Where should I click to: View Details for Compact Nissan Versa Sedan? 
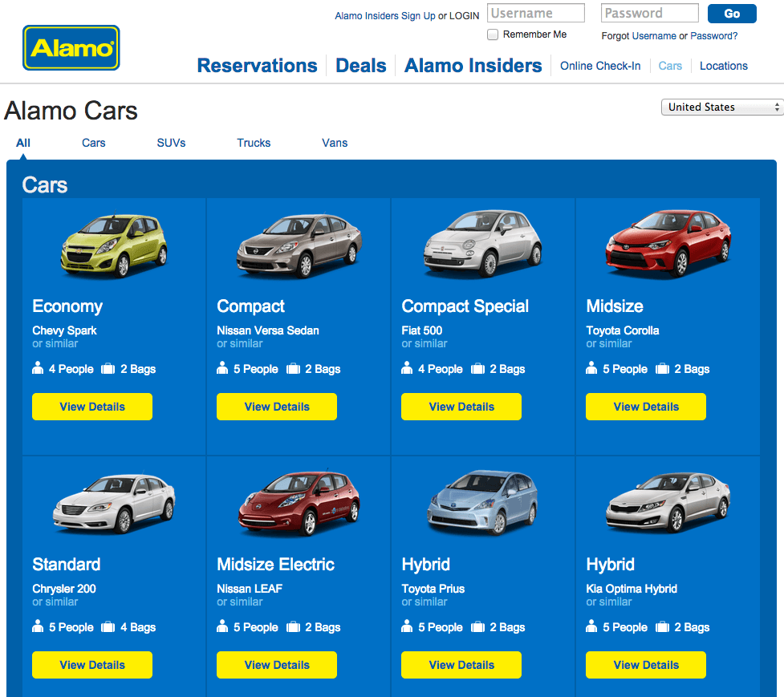pos(277,407)
